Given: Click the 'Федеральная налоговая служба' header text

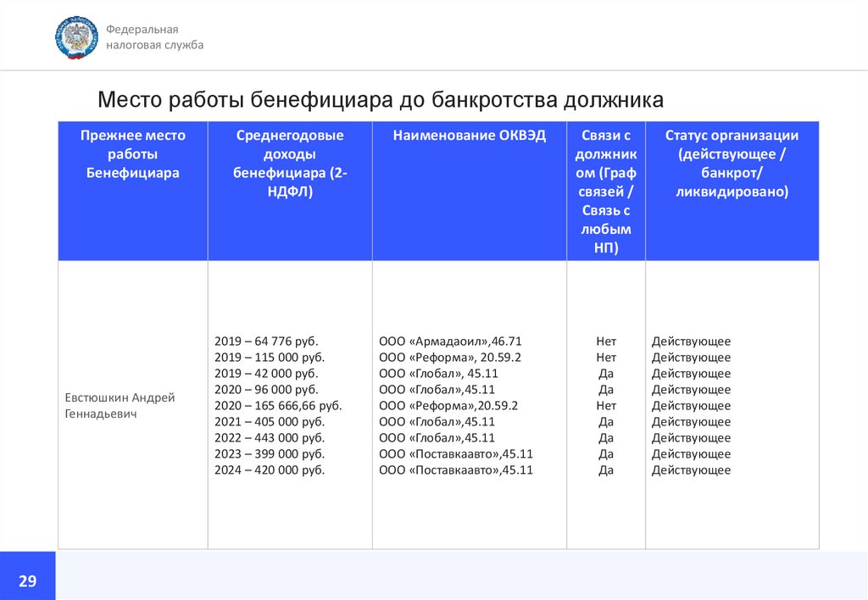Looking at the screenshot, I should pos(154,37).
